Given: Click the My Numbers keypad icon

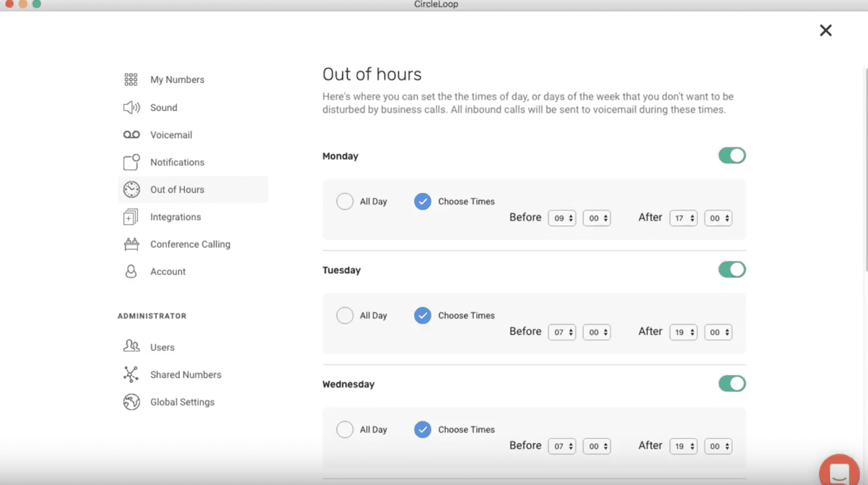Looking at the screenshot, I should 131,80.
